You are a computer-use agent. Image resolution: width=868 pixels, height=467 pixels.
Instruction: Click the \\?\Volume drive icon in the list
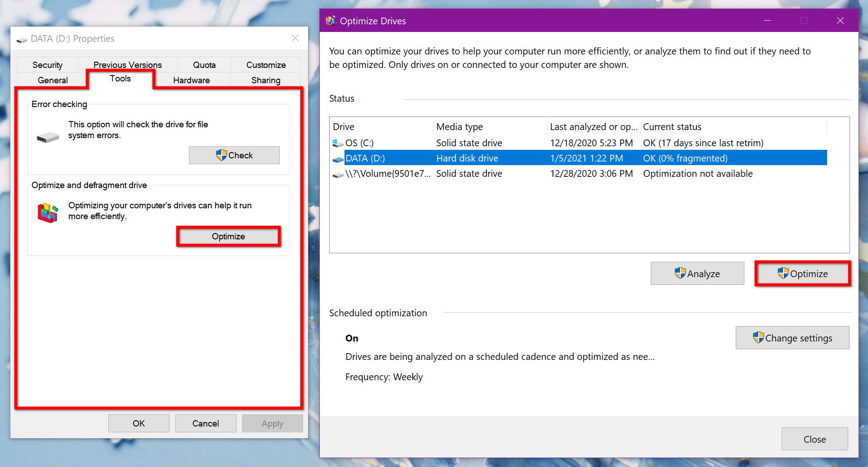point(337,175)
